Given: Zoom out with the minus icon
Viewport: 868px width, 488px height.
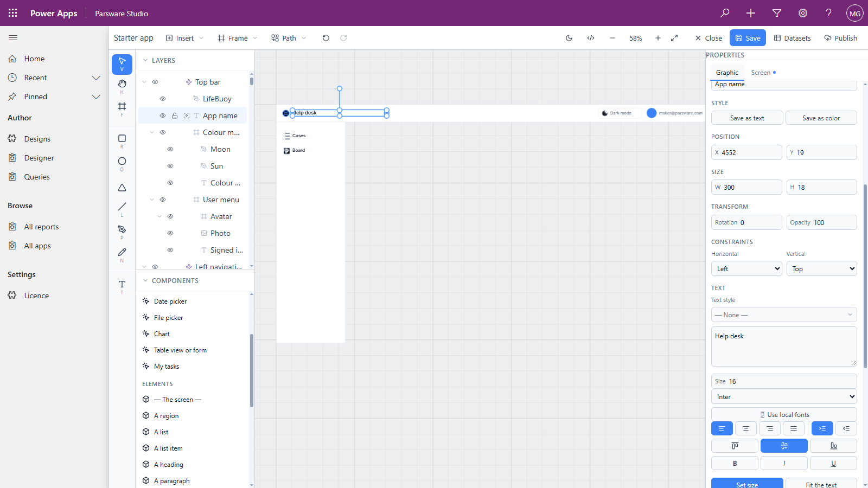Looking at the screenshot, I should pyautogui.click(x=612, y=38).
